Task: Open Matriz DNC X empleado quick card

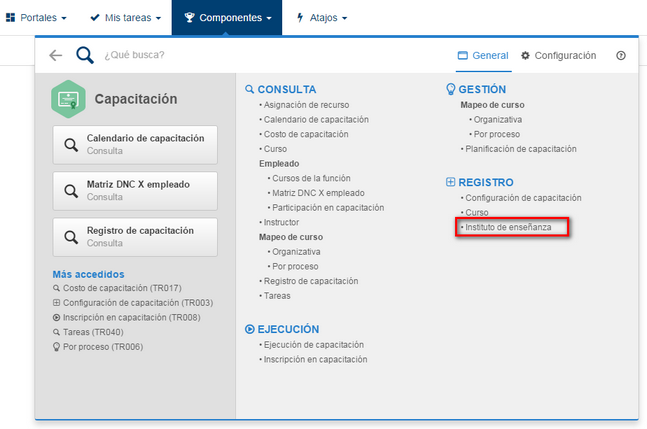Action: tap(135, 191)
